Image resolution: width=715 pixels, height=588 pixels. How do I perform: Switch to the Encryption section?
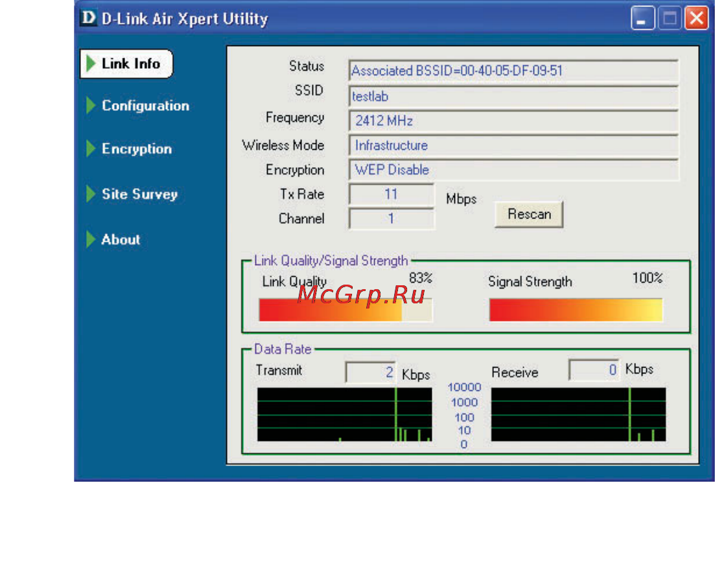[137, 148]
